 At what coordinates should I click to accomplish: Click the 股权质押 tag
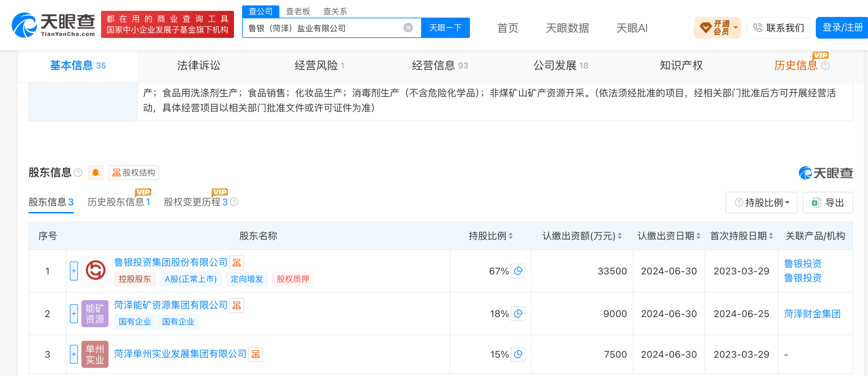[293, 279]
